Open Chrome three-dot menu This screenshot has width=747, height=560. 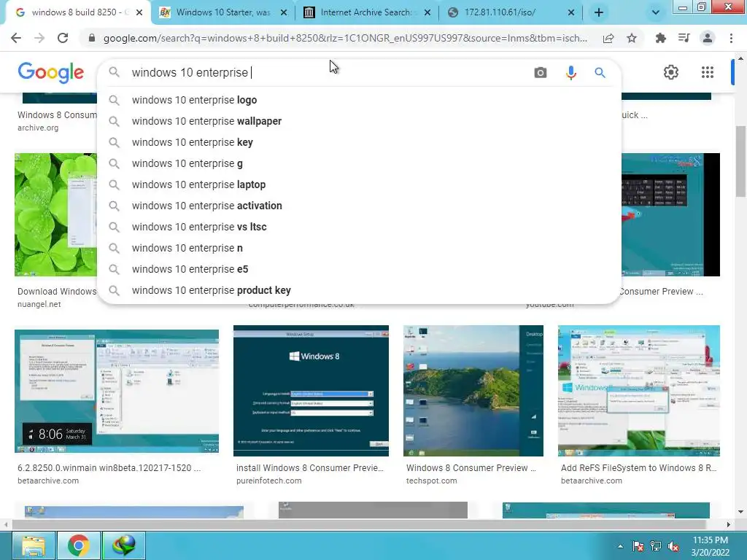[x=731, y=38]
